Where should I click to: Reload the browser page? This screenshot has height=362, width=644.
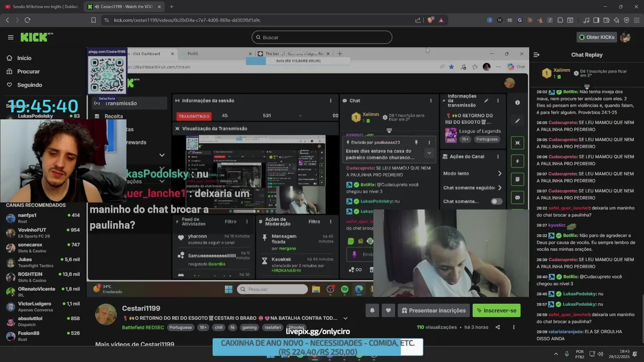pyautogui.click(x=27, y=20)
